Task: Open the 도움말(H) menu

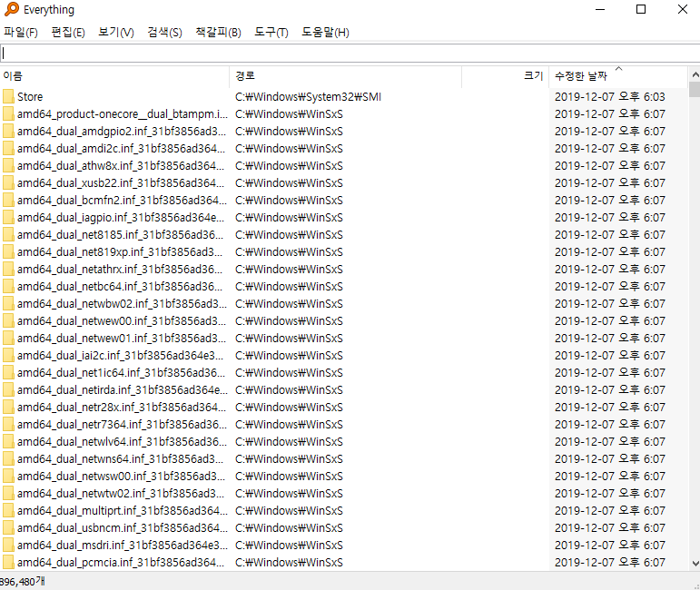Action: 325,32
